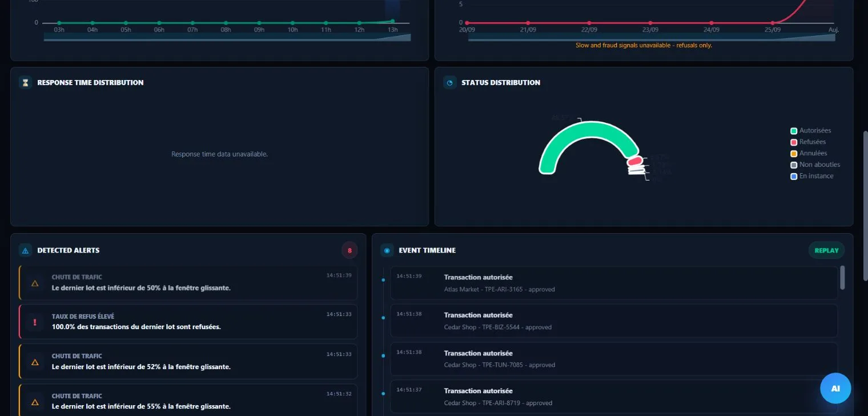Open the Cedar Shop TPE-BIZ-5544 timeline event
The image size is (868, 416).
(x=614, y=321)
